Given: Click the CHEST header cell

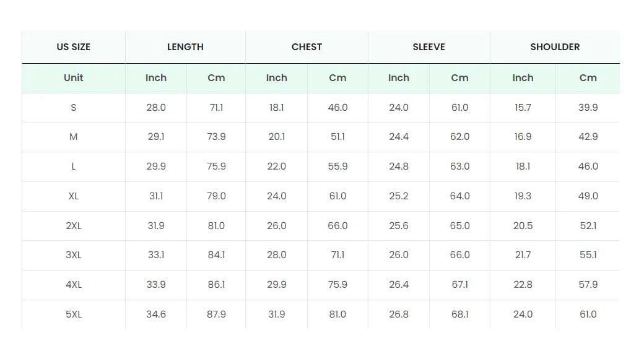Looking at the screenshot, I should [x=307, y=47].
